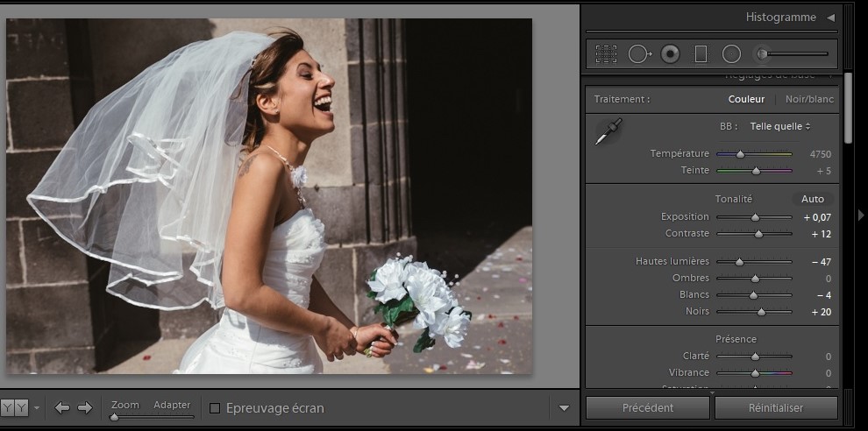This screenshot has height=431, width=868.
Task: Pick the white balance eyedropper
Action: [x=608, y=131]
